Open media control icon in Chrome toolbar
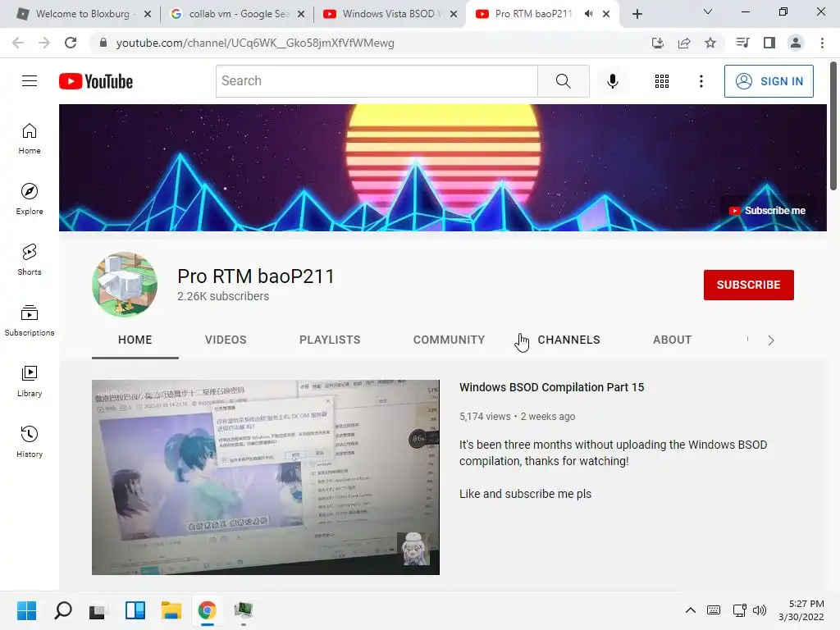 pos(742,43)
